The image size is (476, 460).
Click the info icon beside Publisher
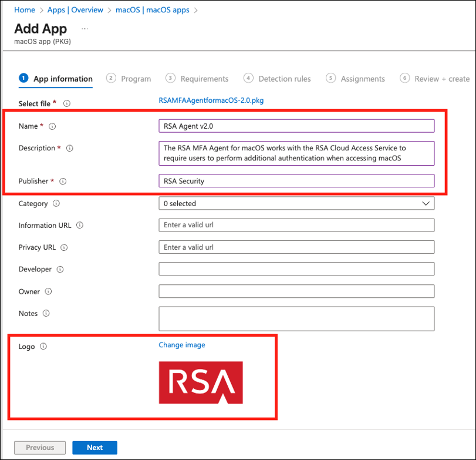coord(63,182)
